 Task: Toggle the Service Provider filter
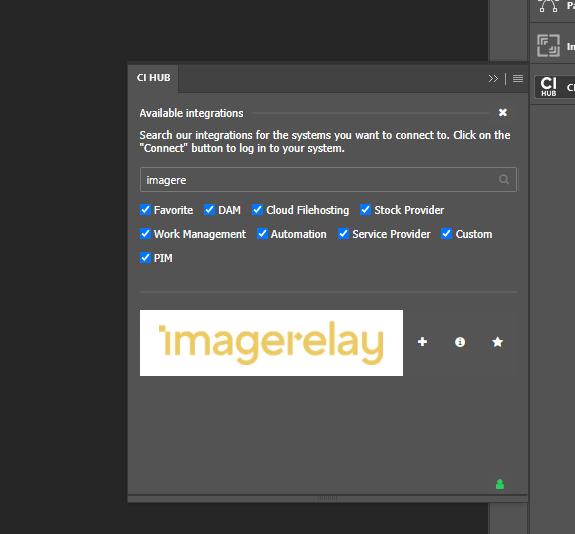(x=343, y=234)
